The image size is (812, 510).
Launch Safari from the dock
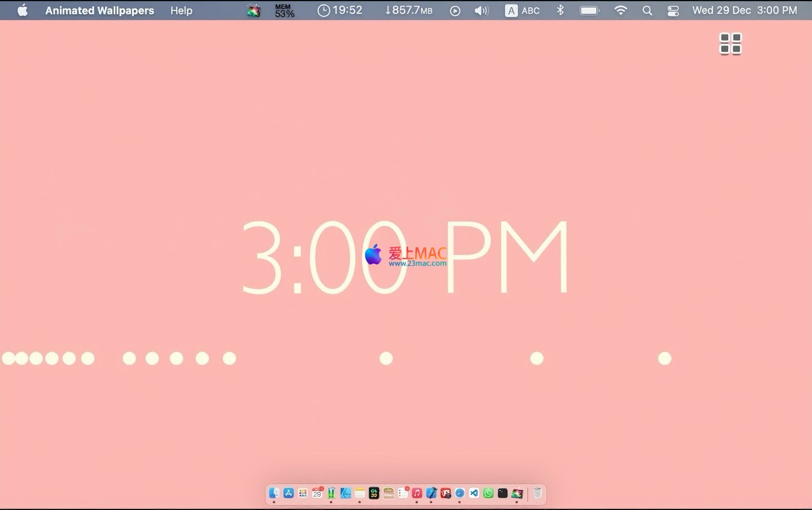point(460,493)
